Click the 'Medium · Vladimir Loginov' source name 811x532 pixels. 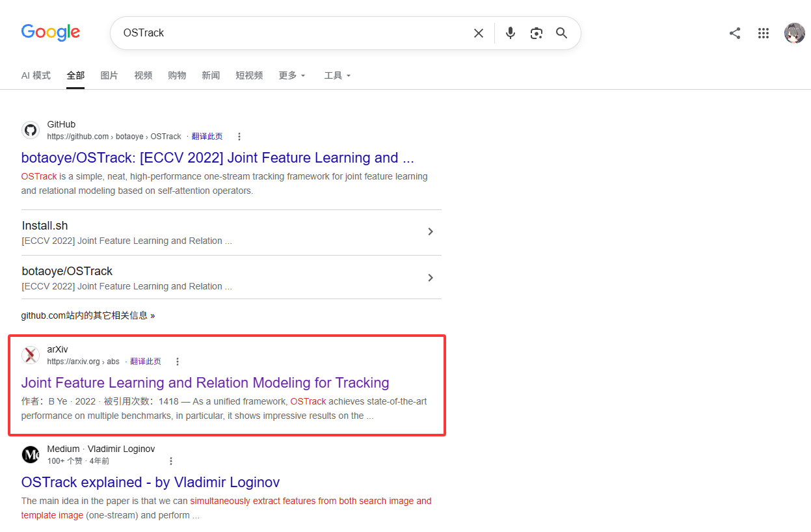point(101,449)
